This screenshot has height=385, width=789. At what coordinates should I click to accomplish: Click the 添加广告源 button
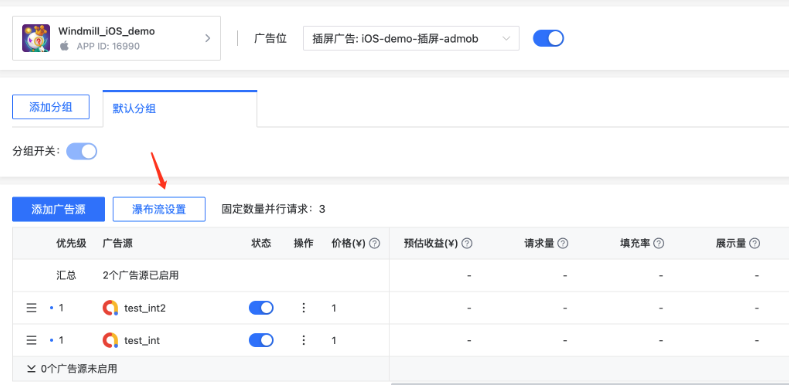[58, 209]
